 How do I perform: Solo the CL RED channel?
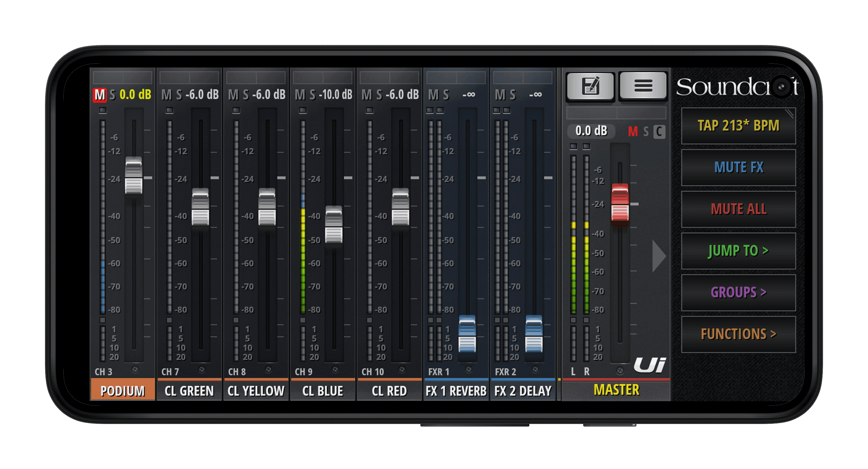[x=379, y=95]
